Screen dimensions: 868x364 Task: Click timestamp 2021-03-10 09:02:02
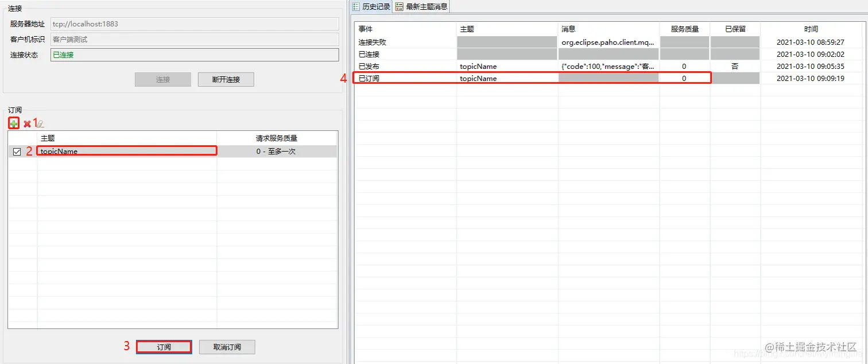811,55
